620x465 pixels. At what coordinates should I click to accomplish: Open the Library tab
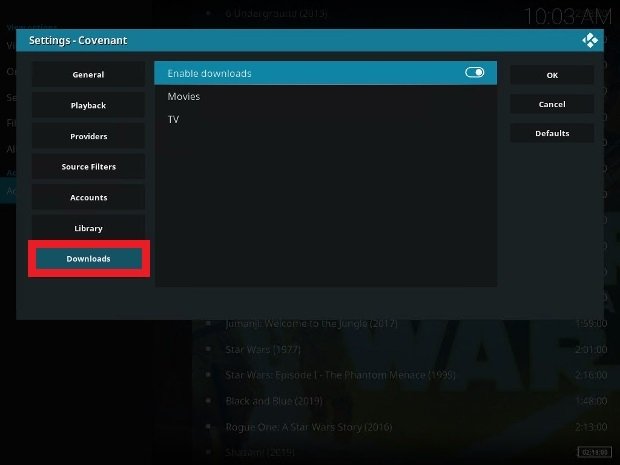click(88, 228)
